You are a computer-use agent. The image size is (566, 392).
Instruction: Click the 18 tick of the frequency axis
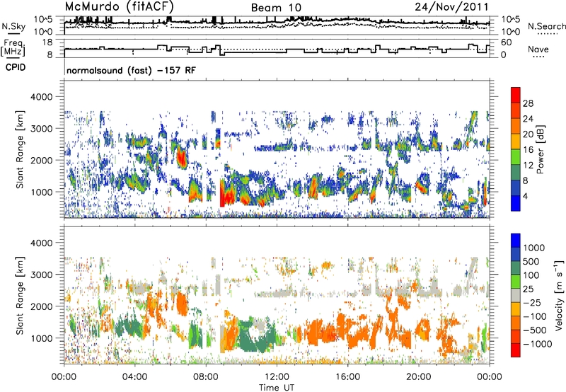pyautogui.click(x=47, y=42)
